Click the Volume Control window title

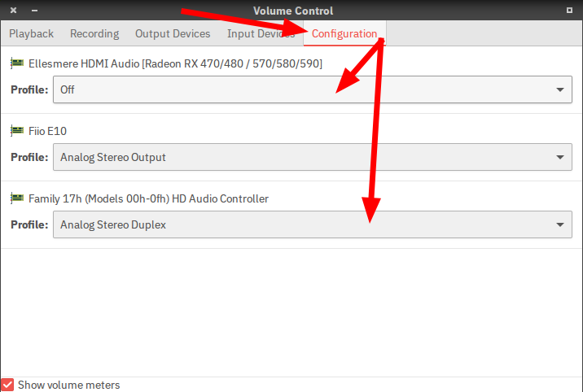tap(293, 11)
